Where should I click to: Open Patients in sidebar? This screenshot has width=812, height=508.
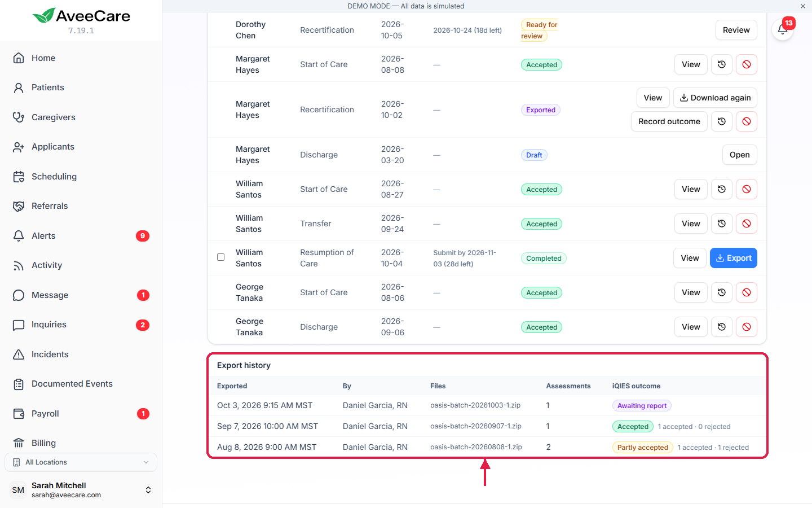pos(81,87)
